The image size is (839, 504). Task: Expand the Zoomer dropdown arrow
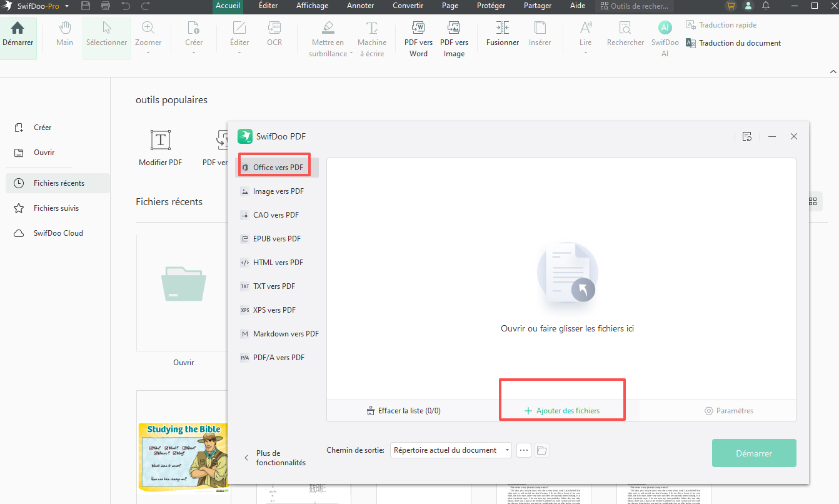pos(148,53)
